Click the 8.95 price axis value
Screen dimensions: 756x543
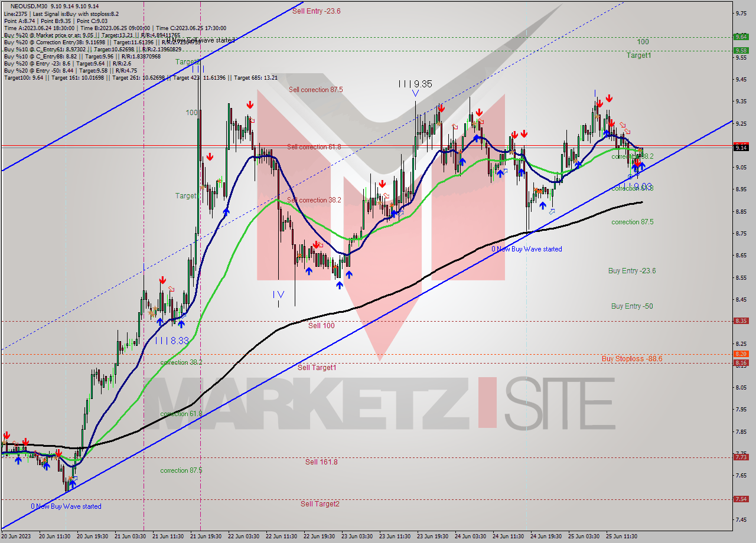[x=741, y=189]
